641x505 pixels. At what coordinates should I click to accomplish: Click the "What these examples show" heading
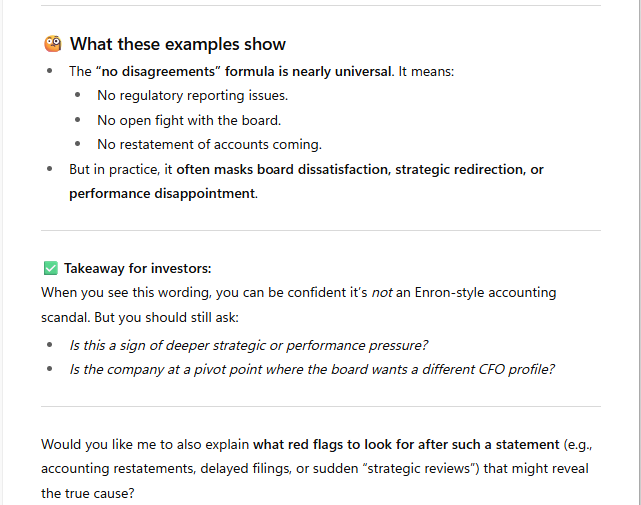(178, 44)
